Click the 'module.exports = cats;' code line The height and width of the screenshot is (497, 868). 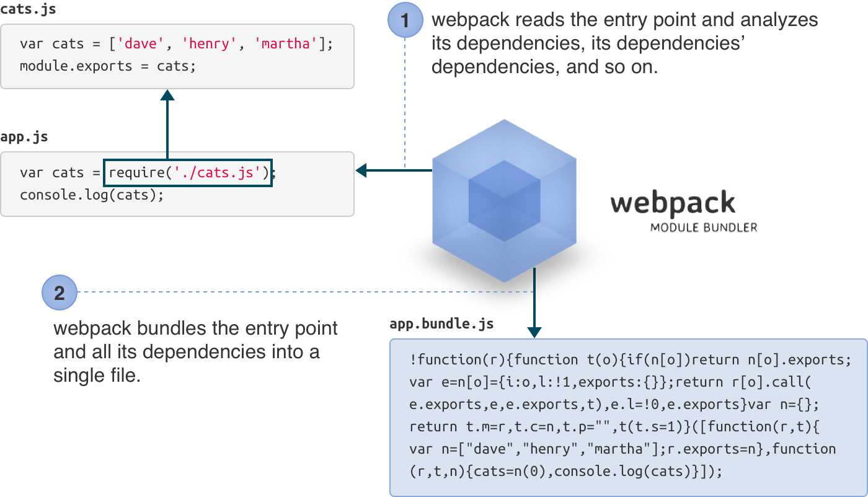click(x=108, y=66)
